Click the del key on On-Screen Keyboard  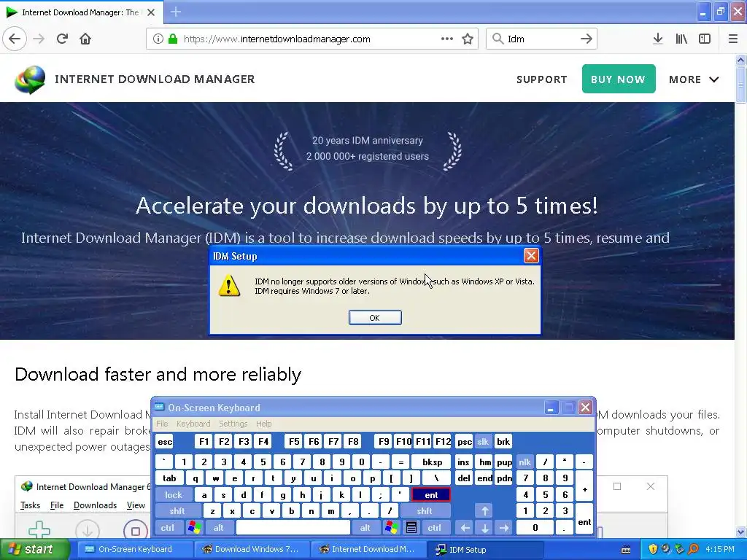tap(463, 478)
